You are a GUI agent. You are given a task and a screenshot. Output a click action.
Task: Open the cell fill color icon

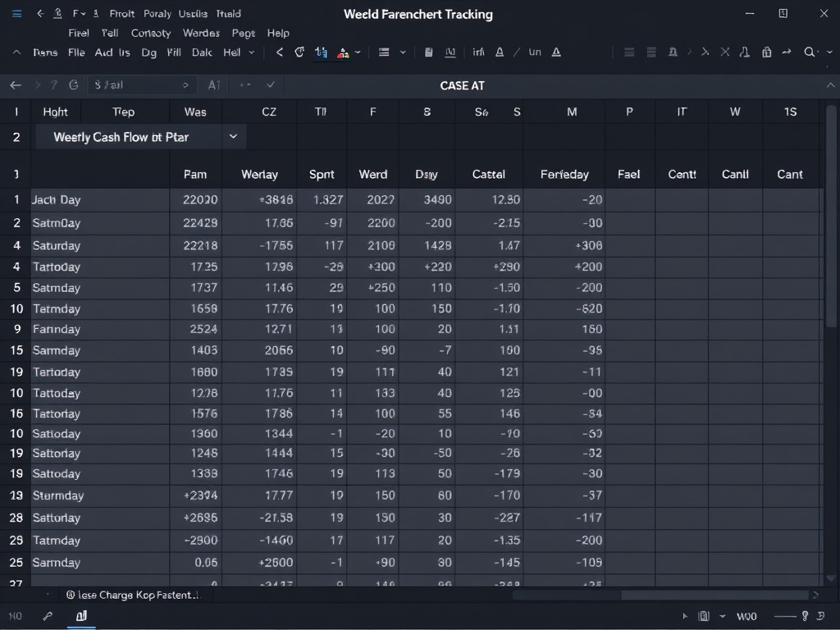pyautogui.click(x=342, y=52)
